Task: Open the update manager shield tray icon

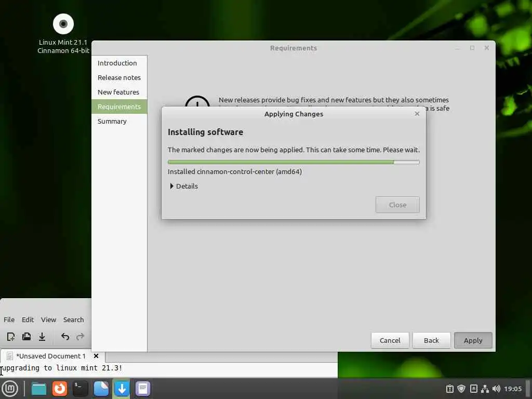Action: point(461,389)
